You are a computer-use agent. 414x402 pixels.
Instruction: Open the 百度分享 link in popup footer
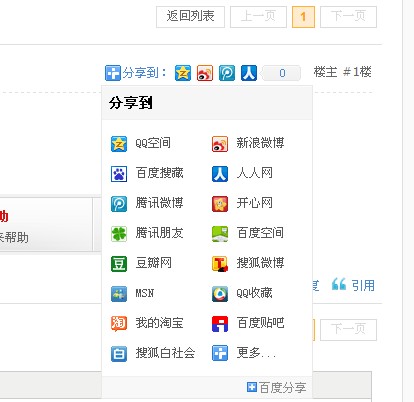click(x=277, y=388)
